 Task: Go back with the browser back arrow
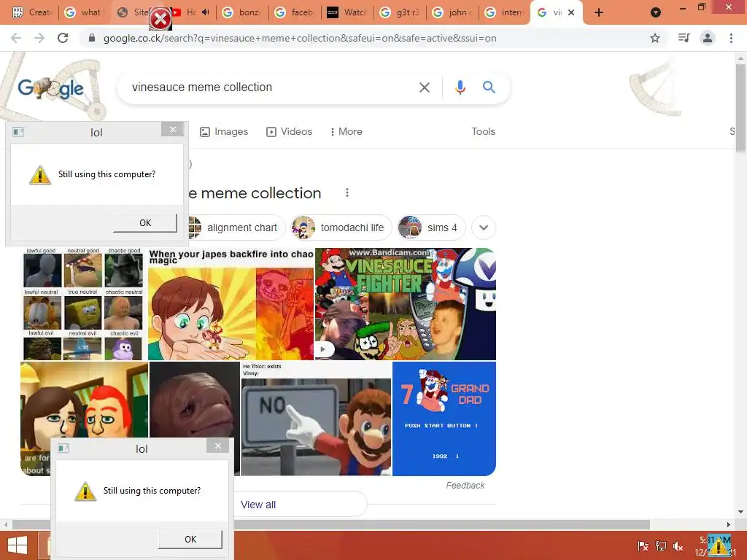16,38
